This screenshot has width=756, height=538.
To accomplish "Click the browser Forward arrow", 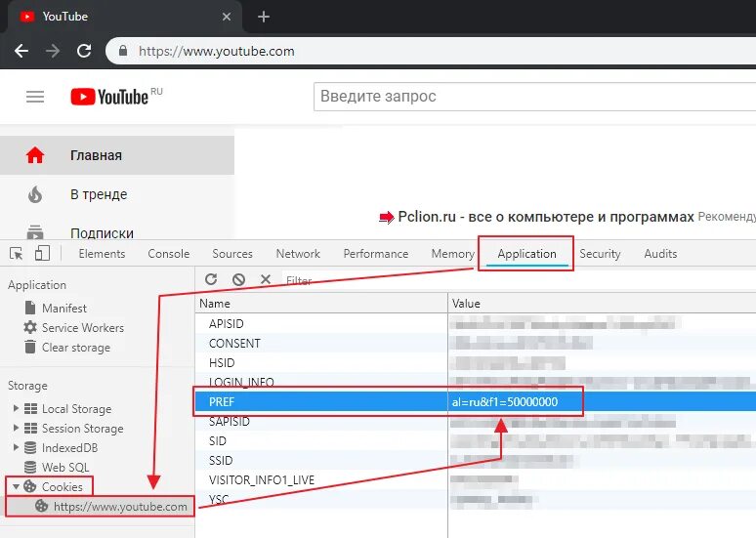I will (x=53, y=51).
